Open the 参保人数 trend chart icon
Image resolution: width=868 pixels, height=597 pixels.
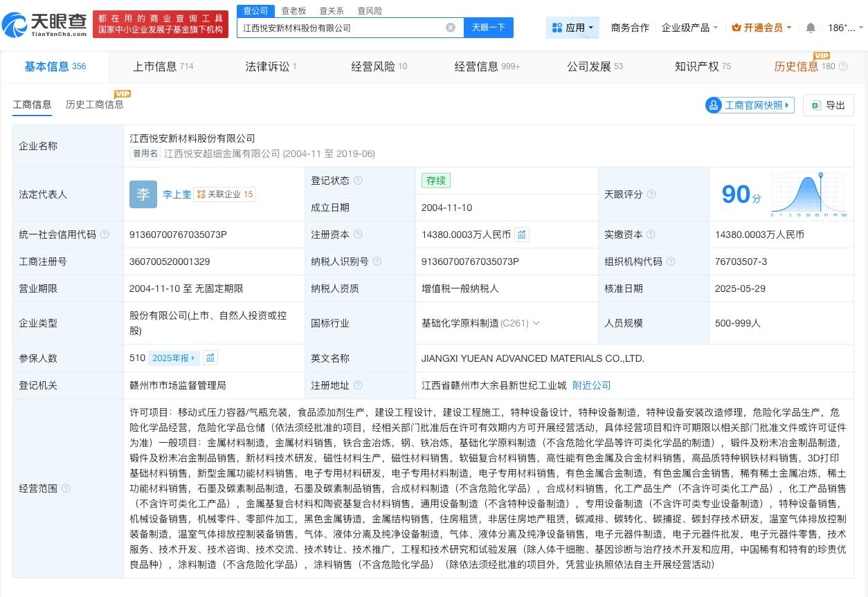point(210,358)
